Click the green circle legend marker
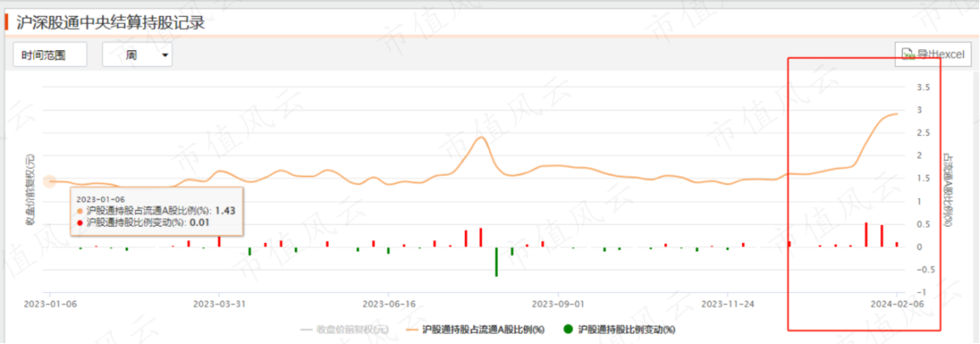Viewport: 980px width, 344px height. point(568,329)
